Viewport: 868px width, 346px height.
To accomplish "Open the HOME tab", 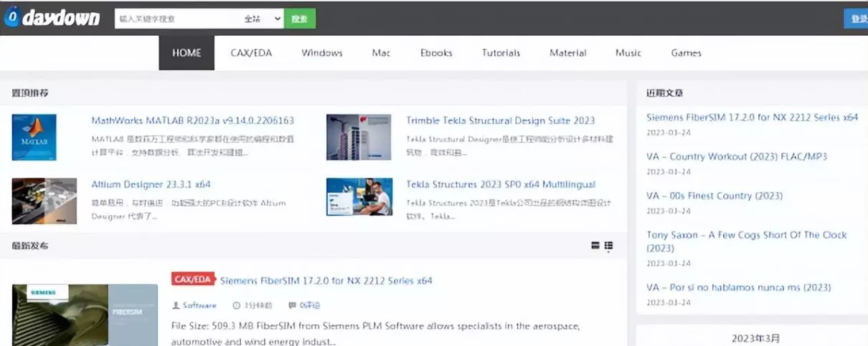I will pos(187,53).
